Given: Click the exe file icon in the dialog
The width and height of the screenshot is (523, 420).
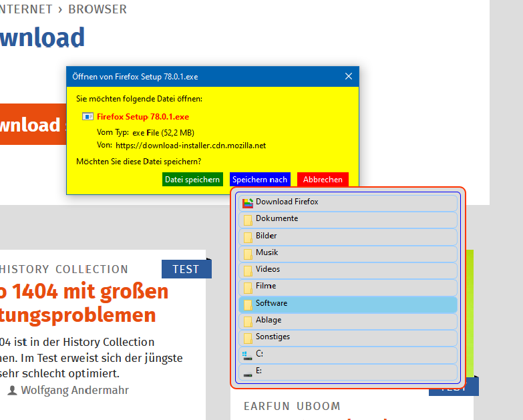Looking at the screenshot, I should (88, 116).
